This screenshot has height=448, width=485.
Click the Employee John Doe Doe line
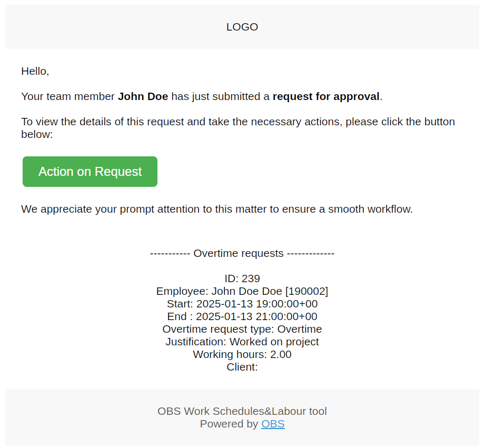pyautogui.click(x=242, y=291)
